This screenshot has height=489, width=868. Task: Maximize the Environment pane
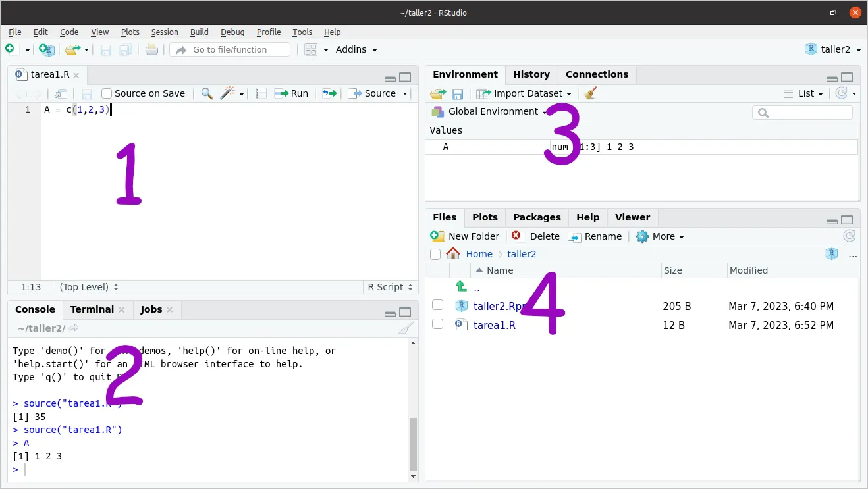point(847,76)
